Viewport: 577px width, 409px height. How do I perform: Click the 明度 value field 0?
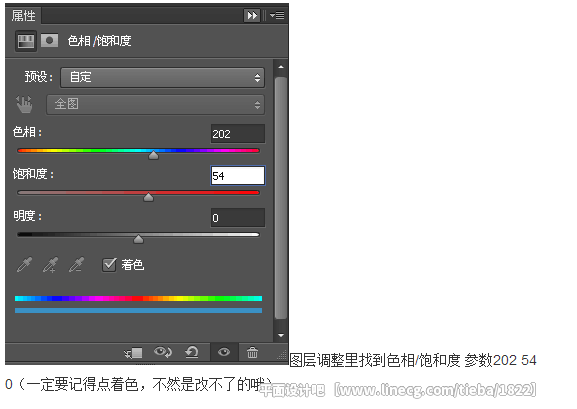[238, 218]
